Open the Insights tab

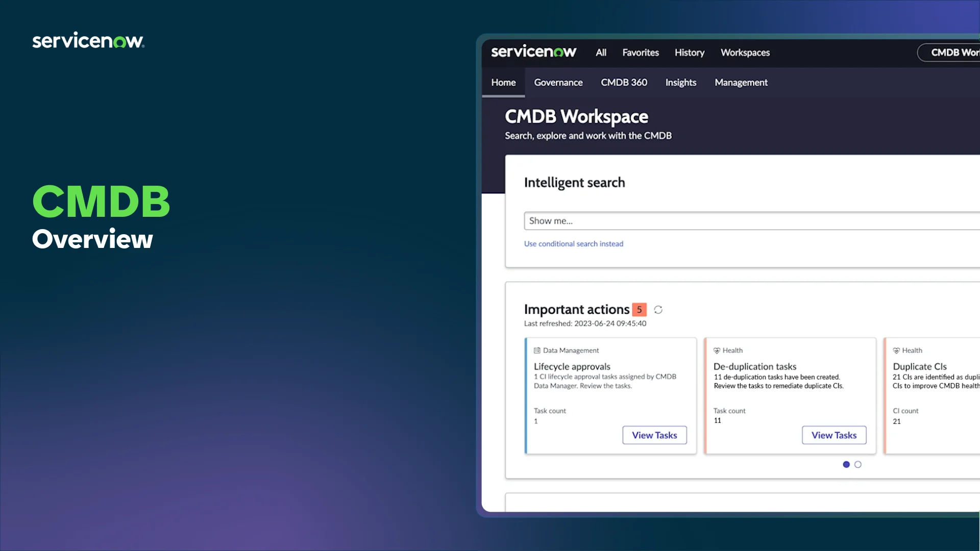tap(680, 83)
